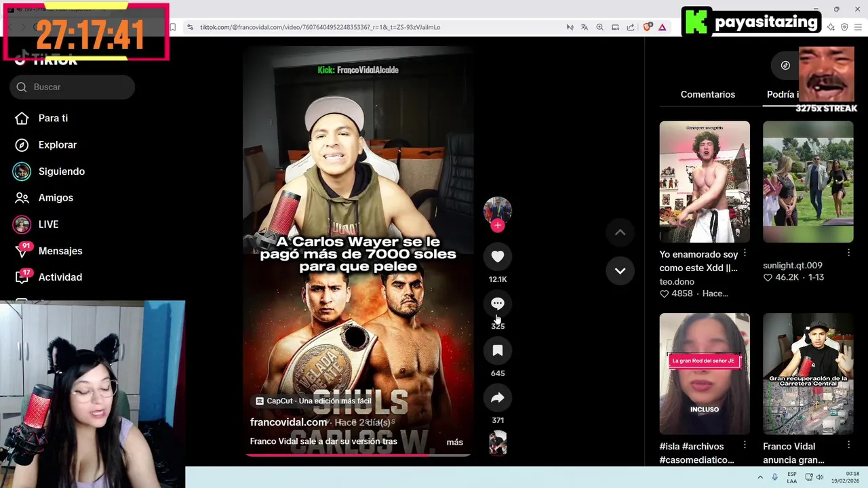Image resolution: width=868 pixels, height=488 pixels.
Task: Open options for sunlight.qt.009 video
Action: [848, 253]
